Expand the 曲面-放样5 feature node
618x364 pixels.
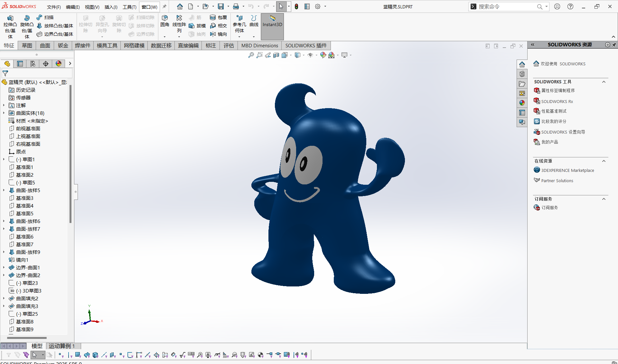[x=4, y=190]
